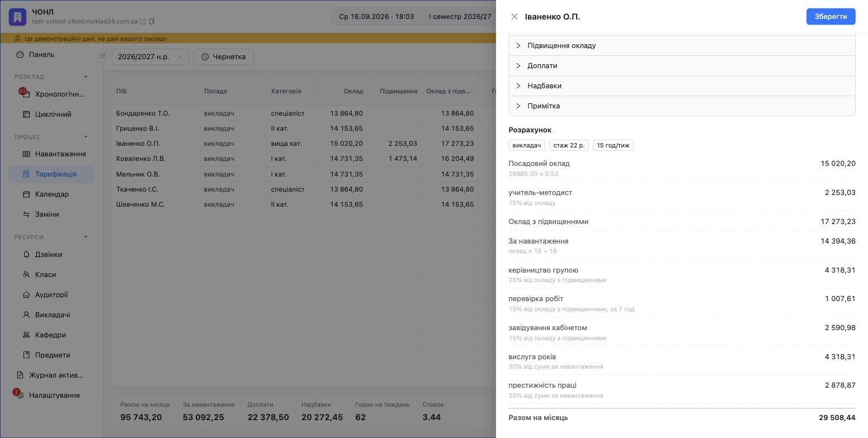The image size is (868, 438).
Task: Save changes with Зберегти button
Action: (831, 16)
